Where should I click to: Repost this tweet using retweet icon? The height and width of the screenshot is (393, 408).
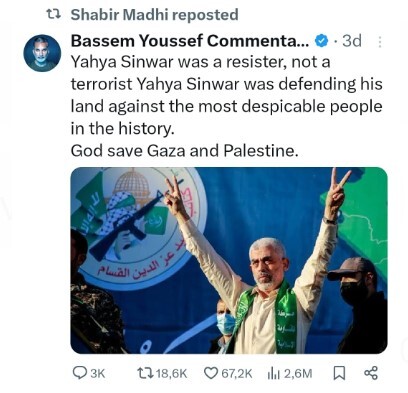pos(145,373)
